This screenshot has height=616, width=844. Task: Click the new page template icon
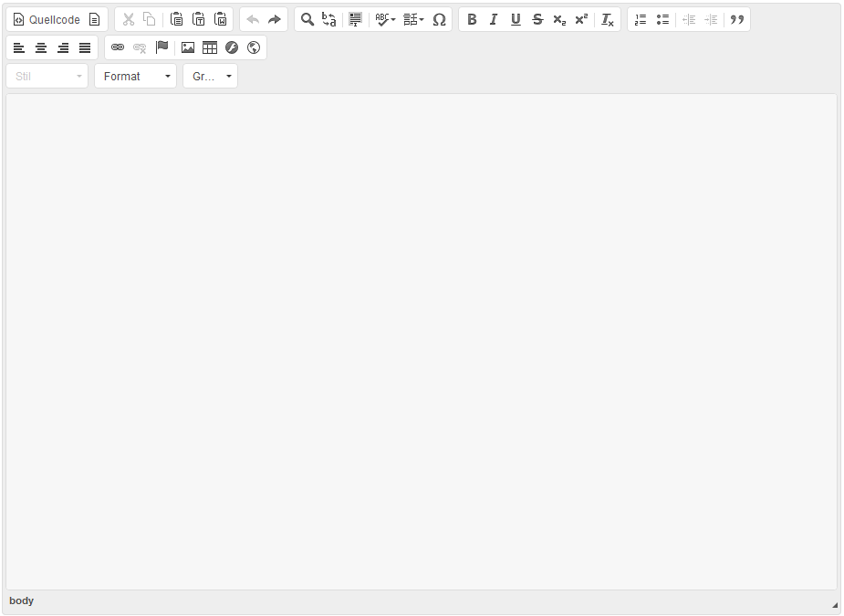pos(94,19)
